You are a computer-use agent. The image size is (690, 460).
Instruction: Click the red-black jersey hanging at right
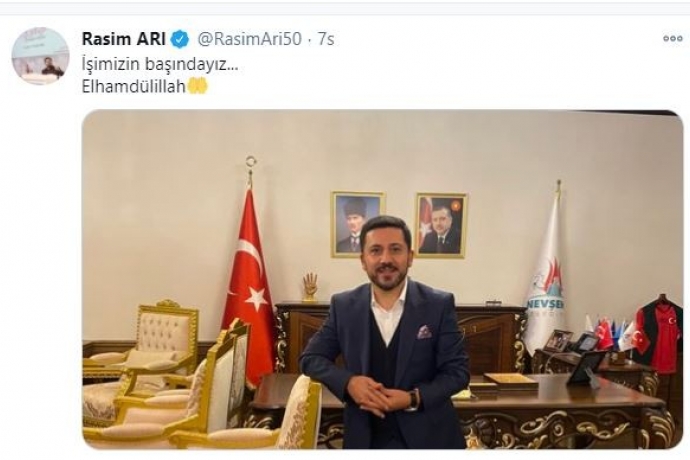(658, 335)
